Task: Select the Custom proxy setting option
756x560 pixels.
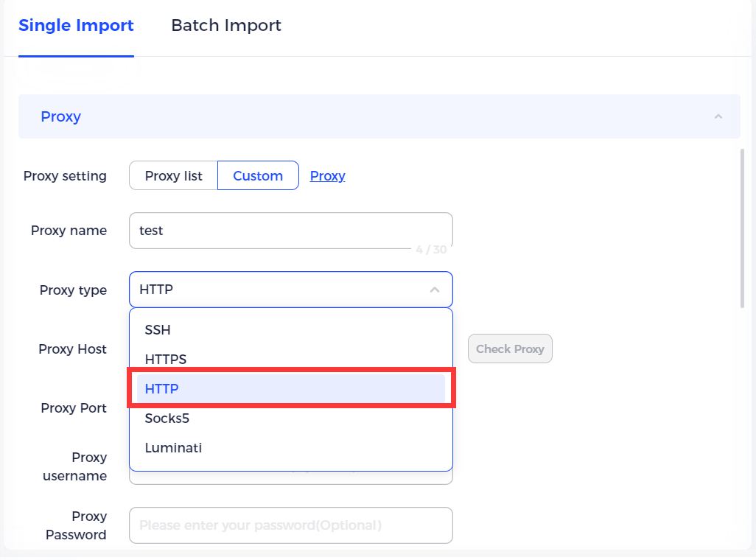Action: [258, 175]
